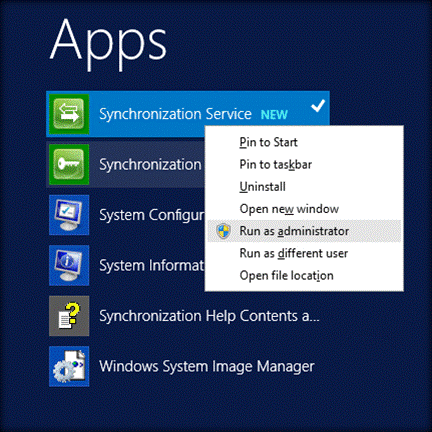
Task: Click the System Configuration app name
Action: [152, 215]
